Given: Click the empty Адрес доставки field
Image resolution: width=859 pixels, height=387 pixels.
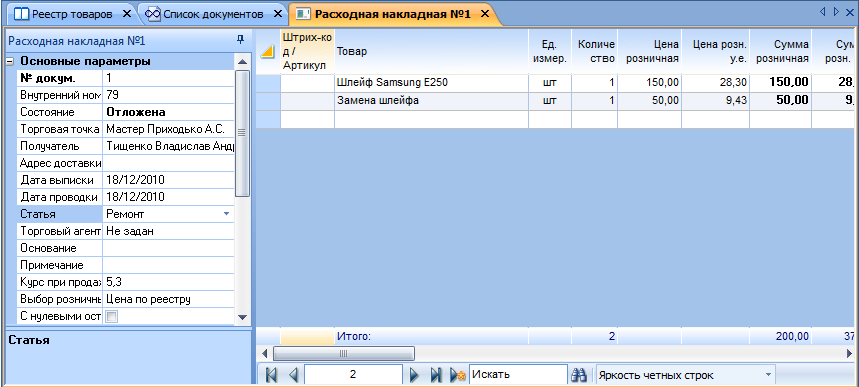Looking at the screenshot, I should pyautogui.click(x=168, y=163).
